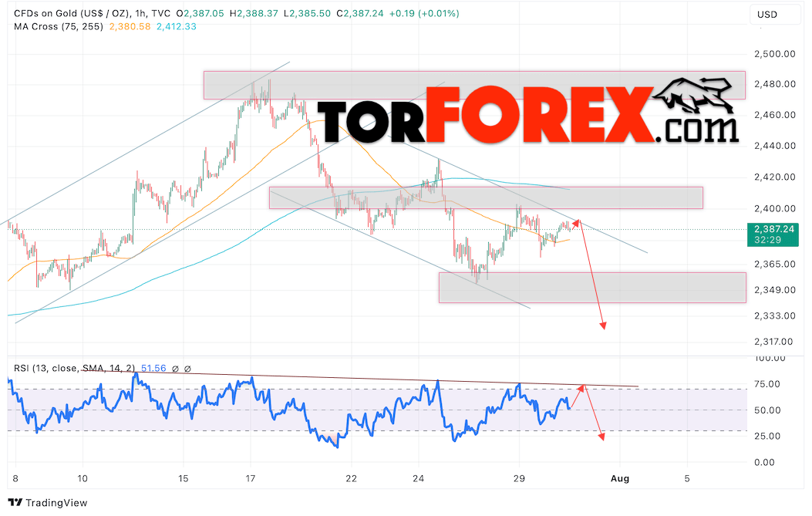Click the 2,412.33 MA value

pos(177,26)
